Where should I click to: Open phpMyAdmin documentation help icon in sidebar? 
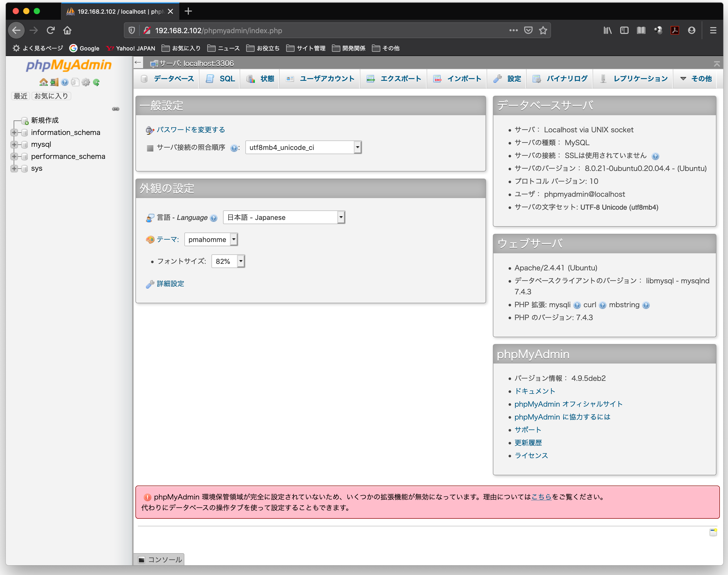click(x=65, y=82)
